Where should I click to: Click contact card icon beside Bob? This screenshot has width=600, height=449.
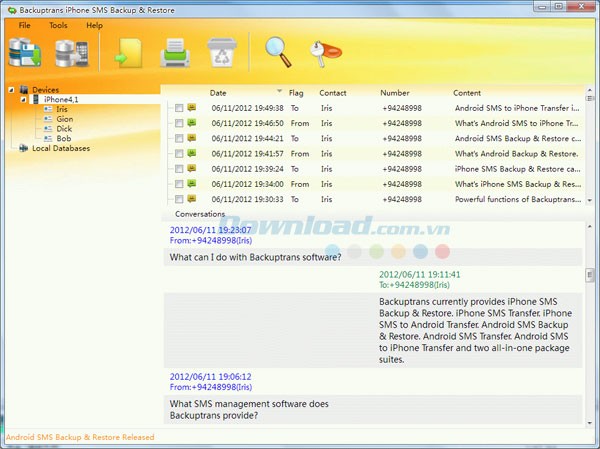tap(48, 139)
